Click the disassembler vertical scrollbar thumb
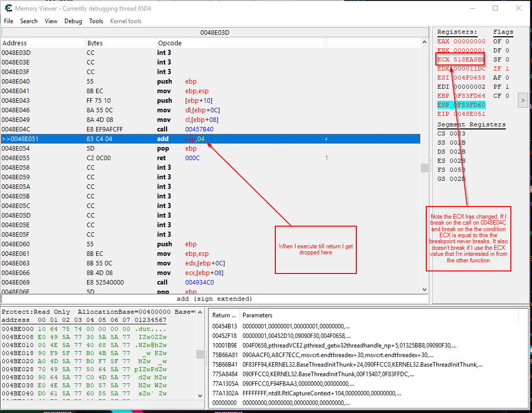Image resolution: width=532 pixels, height=413 pixels. [x=425, y=168]
